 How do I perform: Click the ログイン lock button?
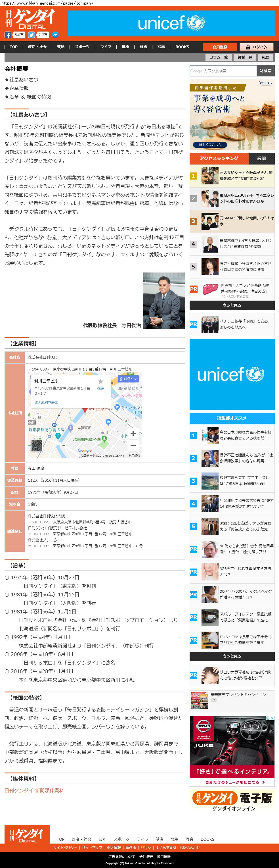[x=257, y=47]
